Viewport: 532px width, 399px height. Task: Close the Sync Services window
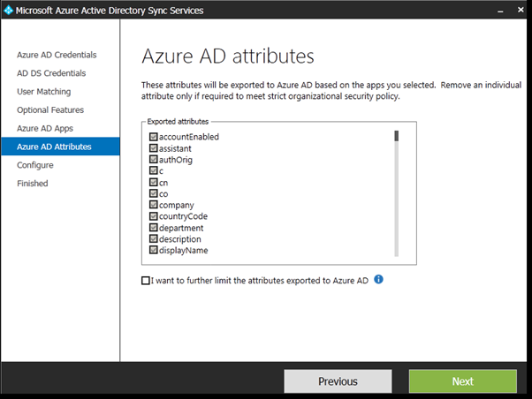[521, 10]
